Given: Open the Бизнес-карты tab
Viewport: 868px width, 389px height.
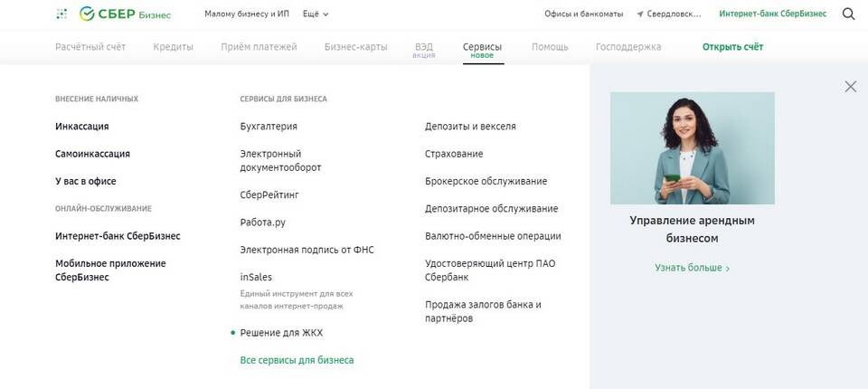Looking at the screenshot, I should (356, 47).
